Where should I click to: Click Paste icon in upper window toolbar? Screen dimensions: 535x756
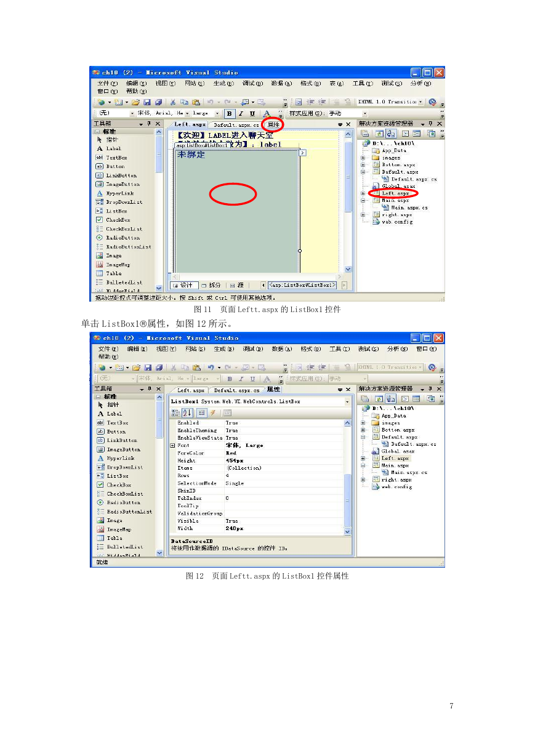coord(196,102)
